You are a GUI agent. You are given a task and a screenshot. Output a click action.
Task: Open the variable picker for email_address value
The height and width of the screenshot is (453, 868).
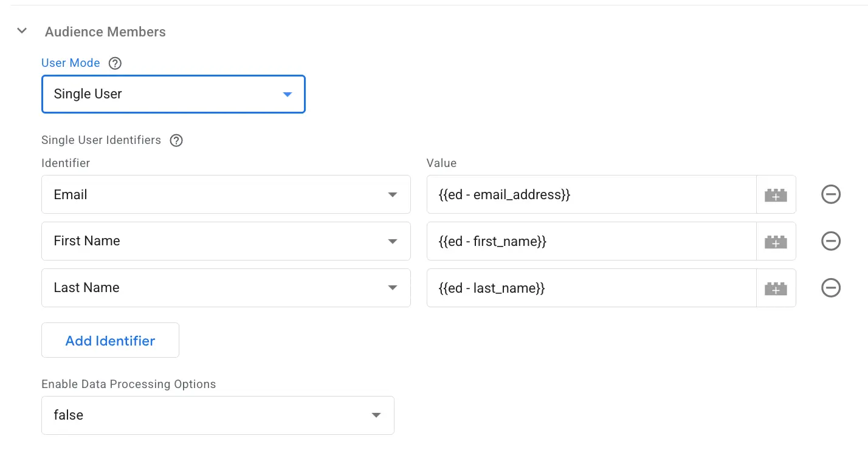pos(776,194)
